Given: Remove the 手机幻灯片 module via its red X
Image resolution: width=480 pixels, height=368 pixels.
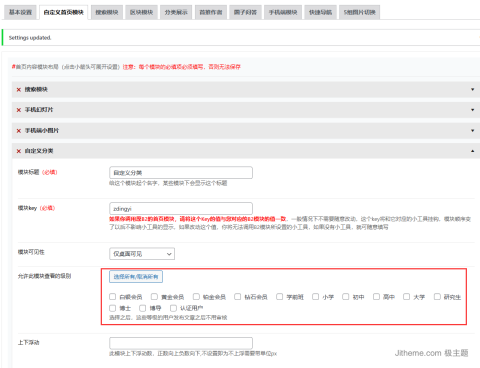Looking at the screenshot, I should pos(19,110).
